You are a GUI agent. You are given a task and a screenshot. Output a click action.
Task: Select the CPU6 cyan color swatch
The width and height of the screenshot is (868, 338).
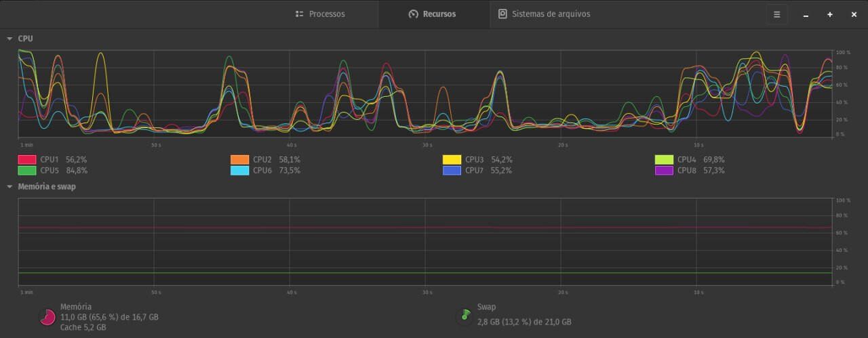[x=239, y=171]
